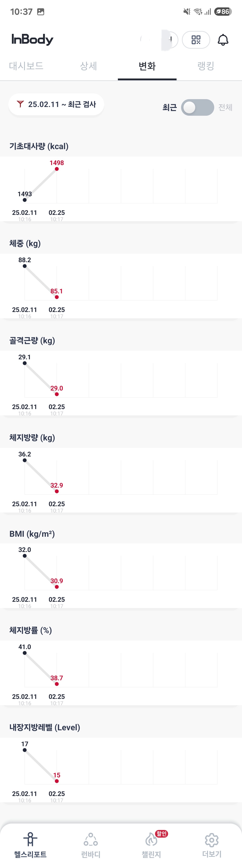Toggle the 최근/전체 switch
This screenshot has height=868, width=242.
click(x=197, y=107)
